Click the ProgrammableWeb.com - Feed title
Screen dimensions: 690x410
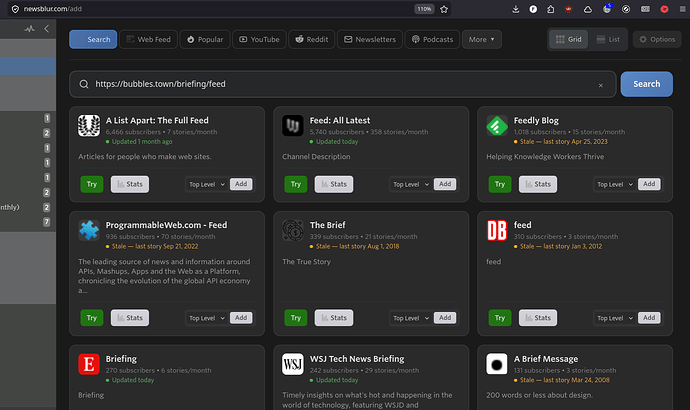pyautogui.click(x=166, y=225)
